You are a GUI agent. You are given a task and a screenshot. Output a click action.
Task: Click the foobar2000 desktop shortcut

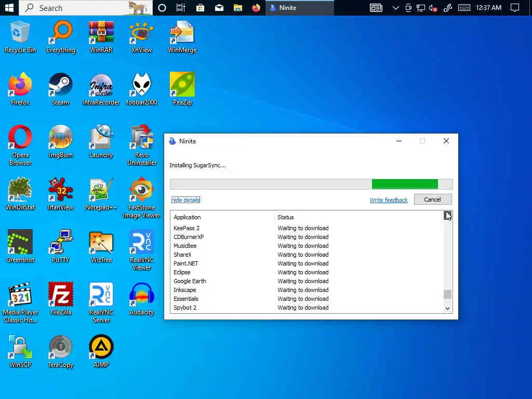[x=141, y=89]
